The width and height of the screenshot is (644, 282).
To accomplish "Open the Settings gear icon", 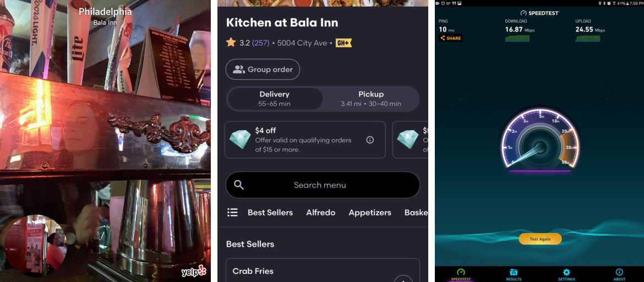I will [x=566, y=272].
